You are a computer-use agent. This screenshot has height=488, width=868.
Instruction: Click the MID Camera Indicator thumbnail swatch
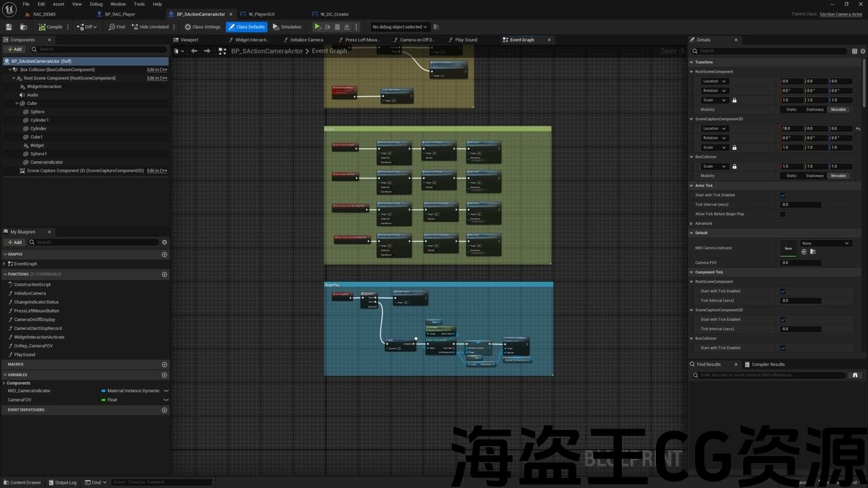[788, 248]
